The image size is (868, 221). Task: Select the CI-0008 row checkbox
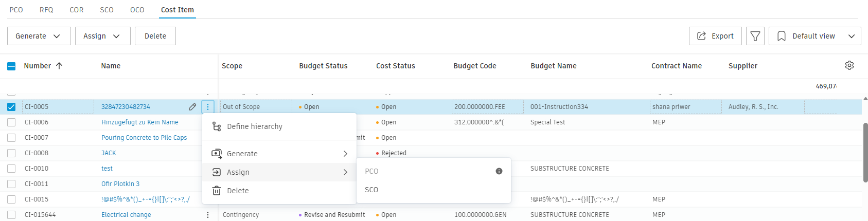coord(11,153)
